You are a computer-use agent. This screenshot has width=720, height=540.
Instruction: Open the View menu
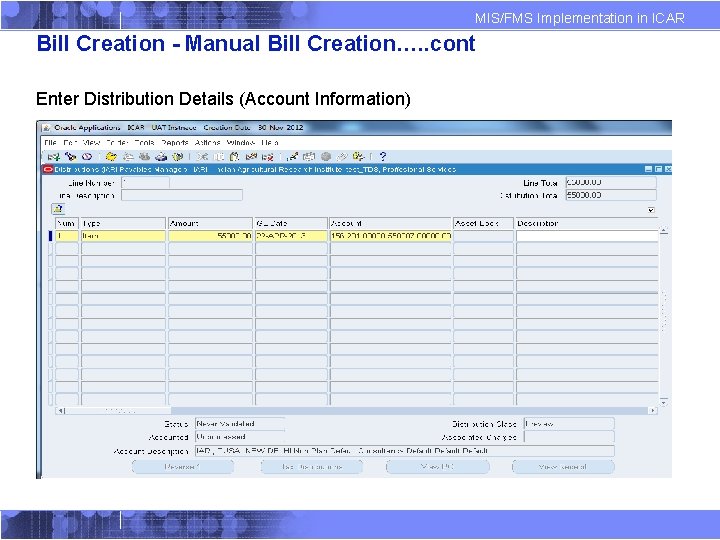(x=91, y=142)
